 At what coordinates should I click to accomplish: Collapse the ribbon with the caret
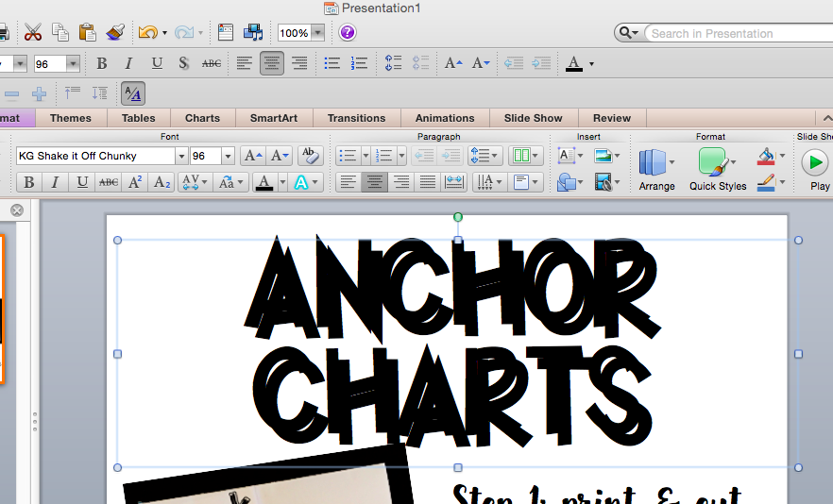click(x=826, y=118)
